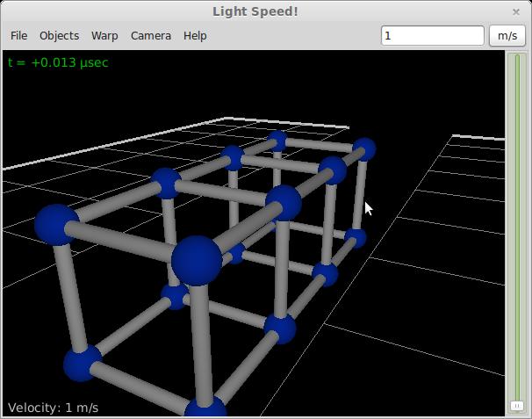Click the largest blue sphere in front
The image size is (532, 419).
pos(196,260)
